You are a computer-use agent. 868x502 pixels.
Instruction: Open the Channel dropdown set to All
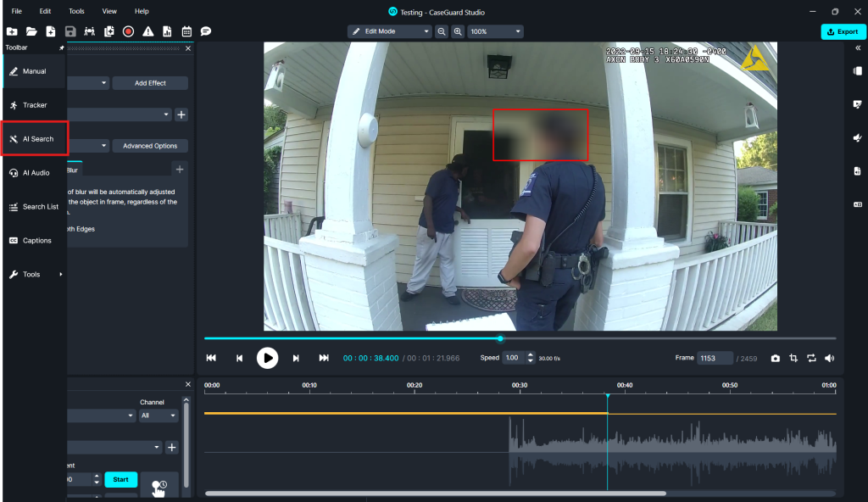tap(159, 416)
